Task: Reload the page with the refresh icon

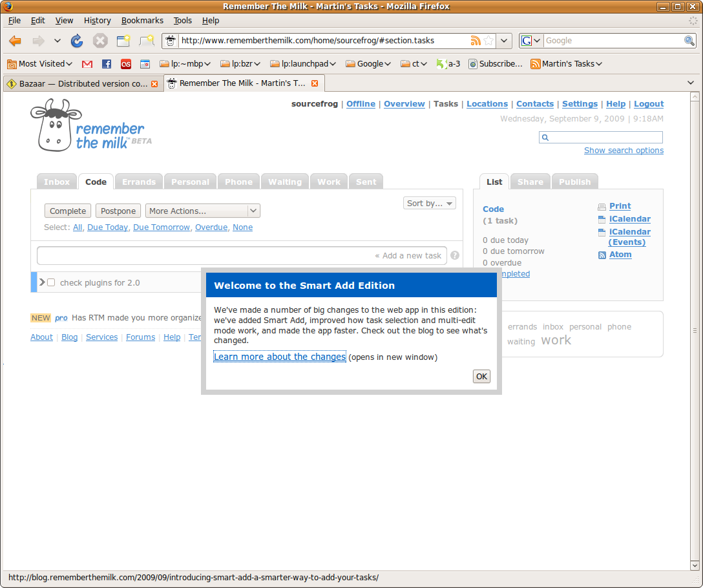Action: click(77, 41)
